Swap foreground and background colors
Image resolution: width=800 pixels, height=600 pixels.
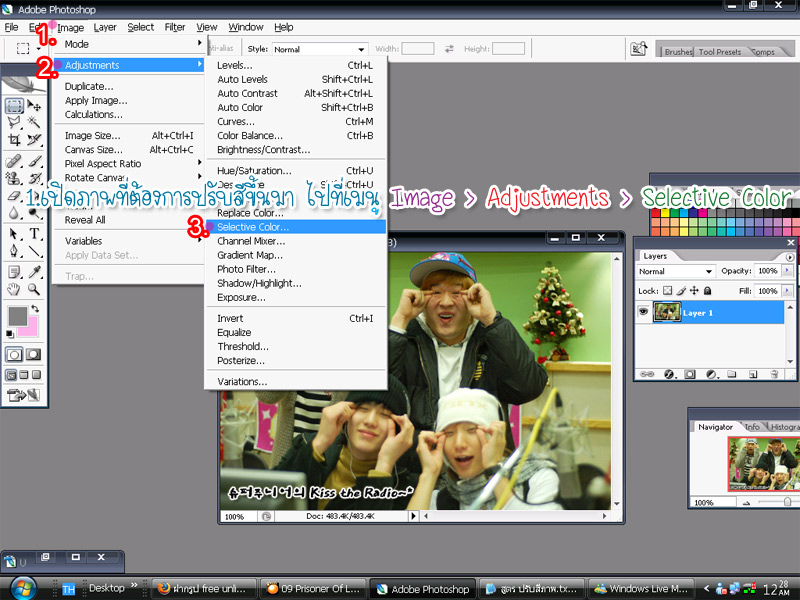(x=35, y=309)
